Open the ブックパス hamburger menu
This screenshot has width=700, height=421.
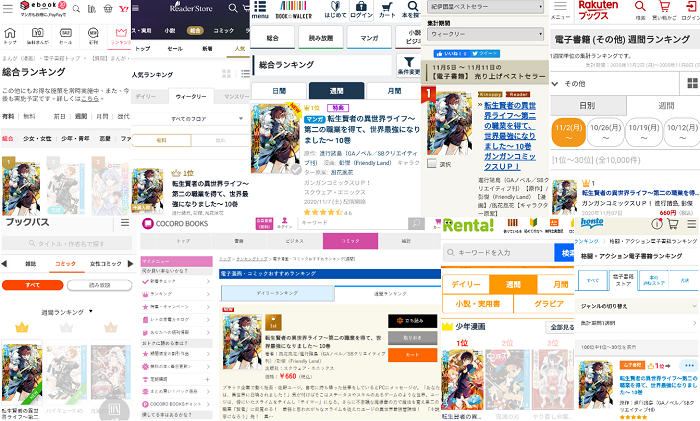pyautogui.click(x=125, y=222)
